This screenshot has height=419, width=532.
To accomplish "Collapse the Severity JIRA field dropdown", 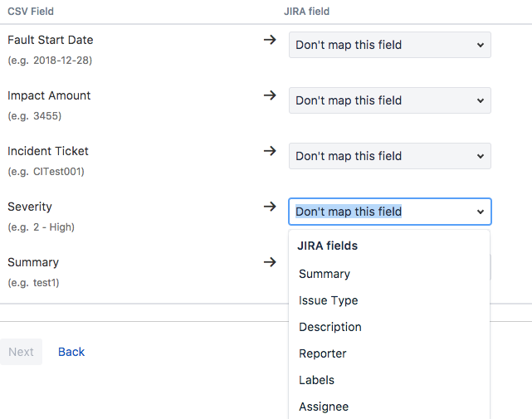I will tap(389, 212).
